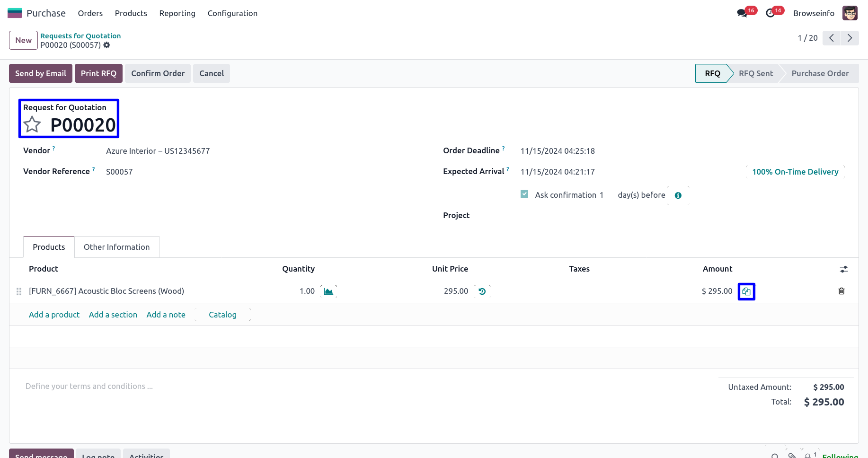Open the Configuration menu
Viewport: 868px width, 458px height.
(232, 13)
